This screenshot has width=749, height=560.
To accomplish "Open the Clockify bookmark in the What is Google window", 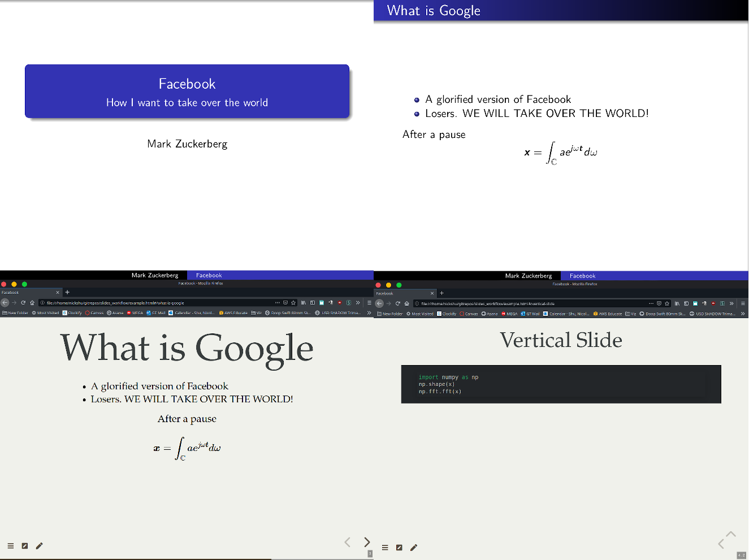I will coord(72,312).
